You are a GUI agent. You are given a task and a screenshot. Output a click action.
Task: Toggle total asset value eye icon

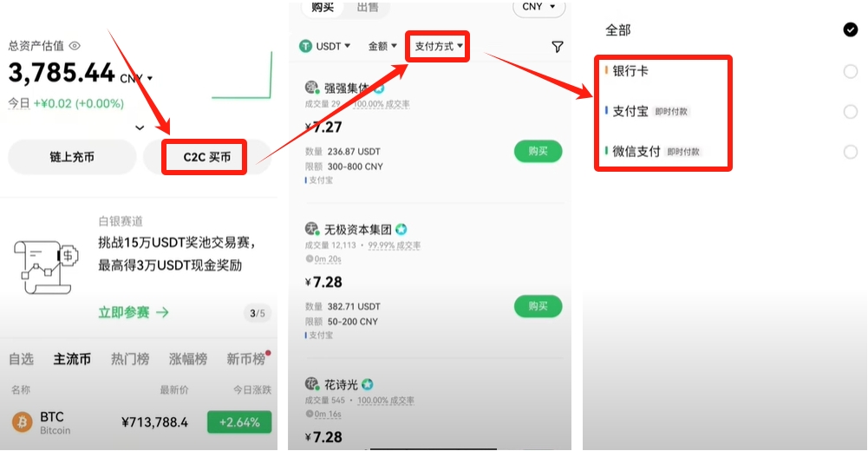pos(75,46)
